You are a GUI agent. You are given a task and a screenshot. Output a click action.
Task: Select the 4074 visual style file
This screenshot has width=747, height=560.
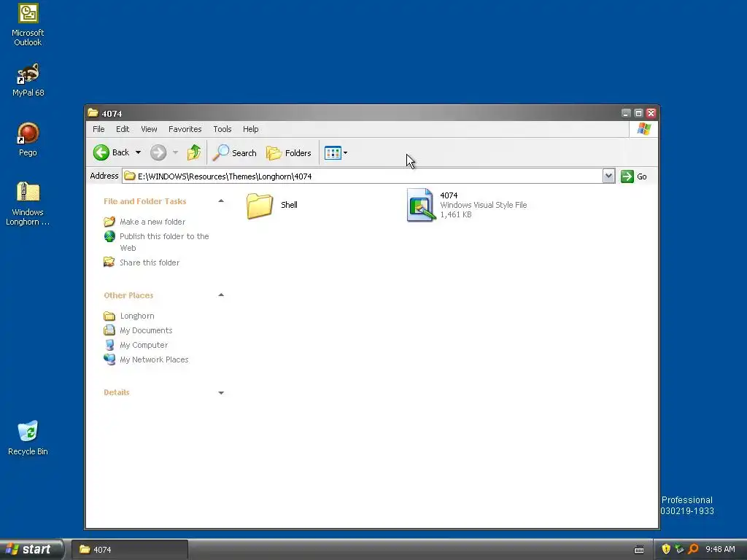click(467, 205)
